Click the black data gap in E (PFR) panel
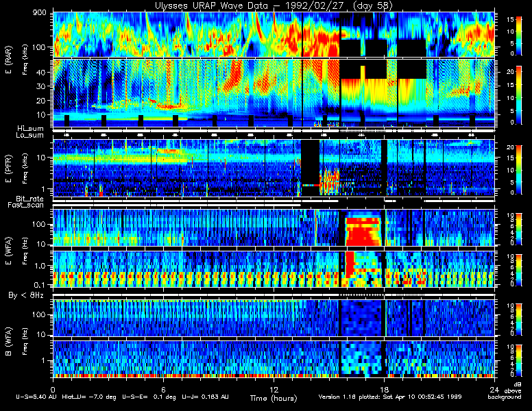Viewport: 532px width, 411px height. click(310, 168)
